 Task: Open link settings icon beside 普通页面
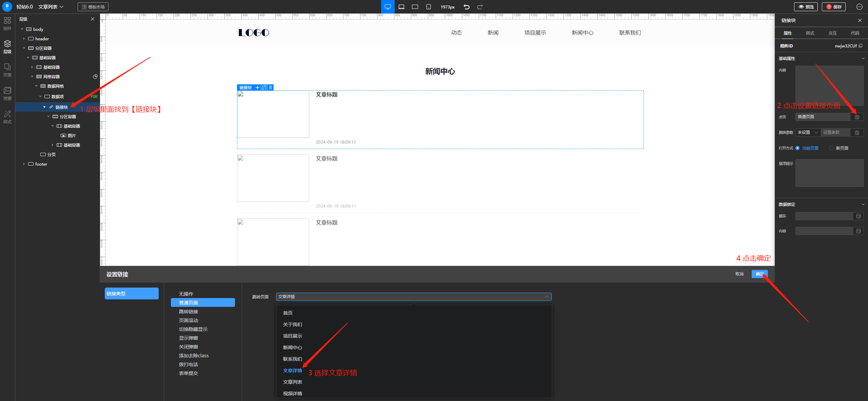click(857, 117)
